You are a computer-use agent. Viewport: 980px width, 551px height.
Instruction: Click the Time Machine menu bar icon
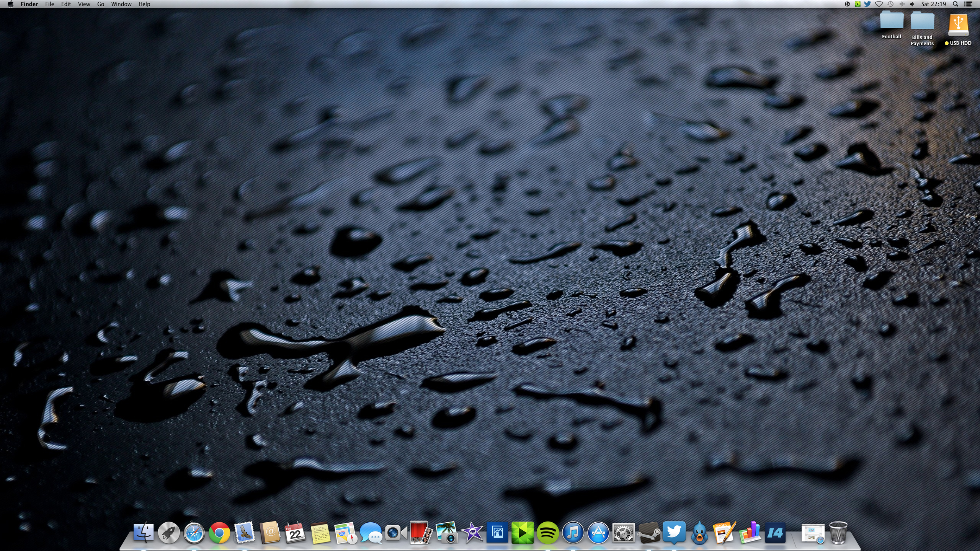pos(890,4)
